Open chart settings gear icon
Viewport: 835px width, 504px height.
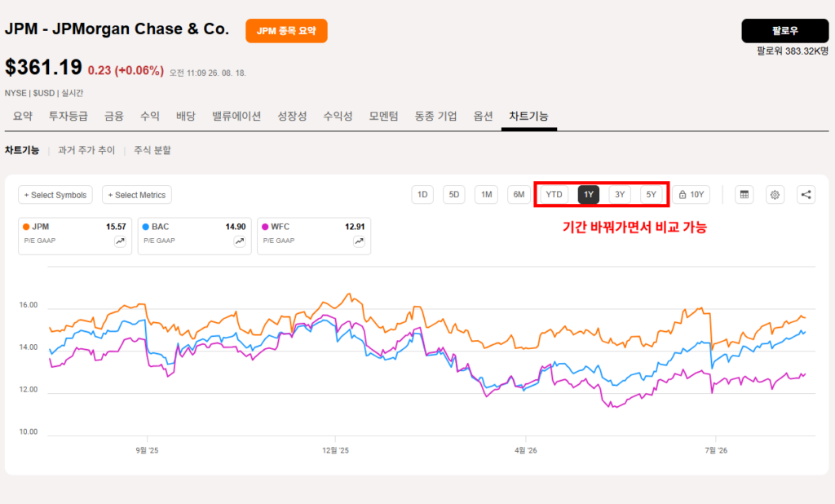coord(775,194)
